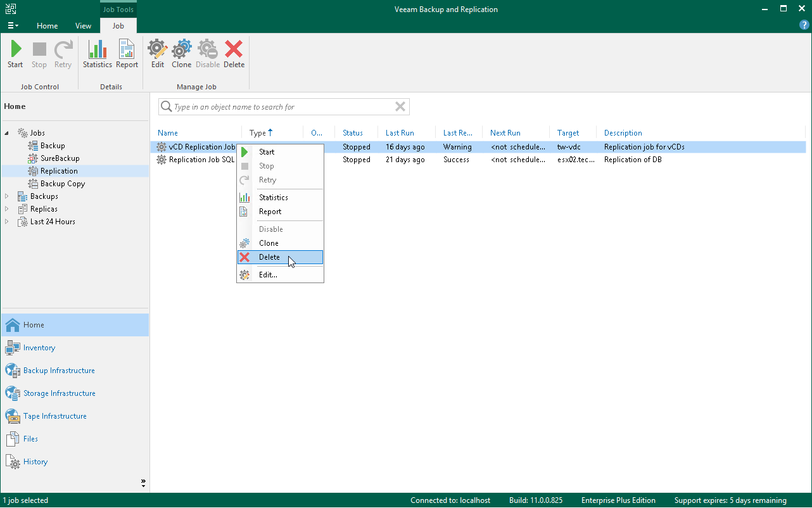Click the Help question mark icon
Image resolution: width=812 pixels, height=508 pixels.
click(x=804, y=25)
